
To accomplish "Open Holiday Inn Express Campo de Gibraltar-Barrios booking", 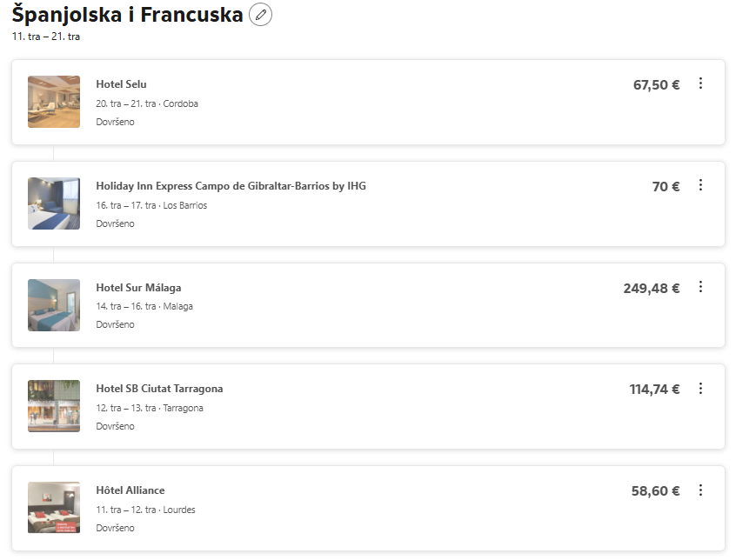I will coord(231,186).
